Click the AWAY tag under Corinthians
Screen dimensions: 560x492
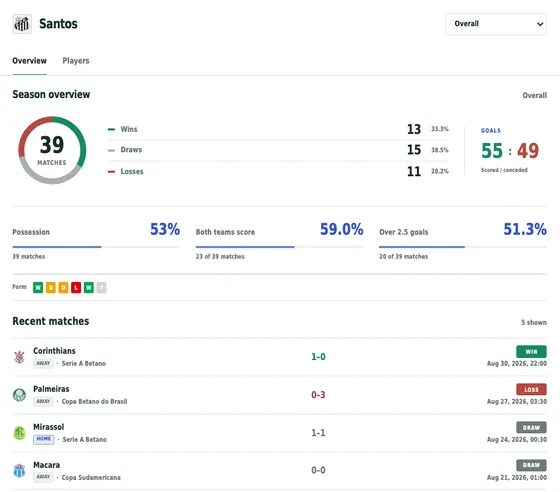43,363
